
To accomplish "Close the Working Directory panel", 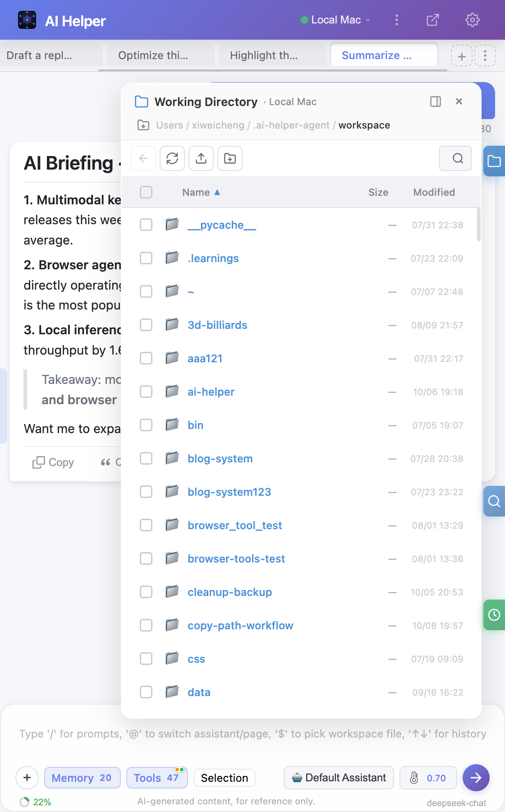I will coord(459,101).
